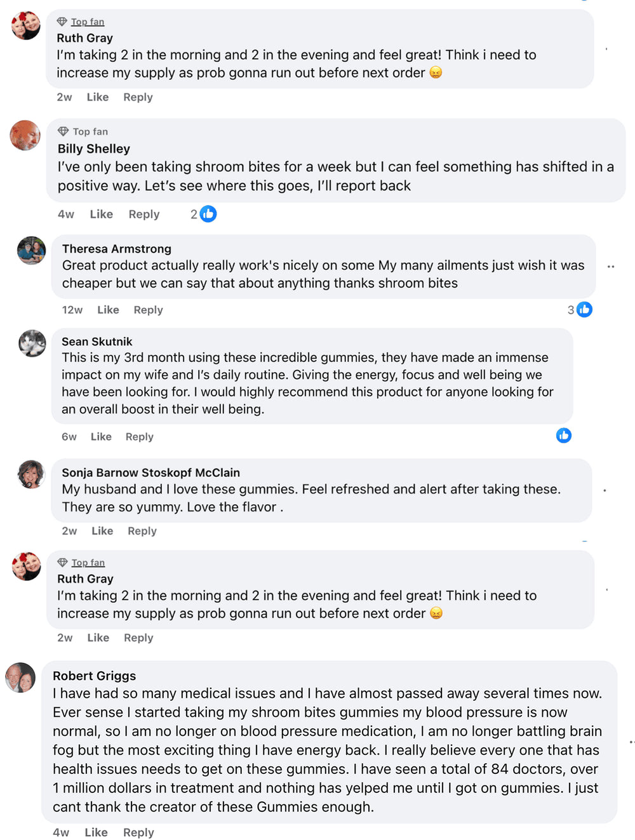Viewport: 635px width, 840px height.
Task: Open Sean Skutnik's cat profile picture
Action: (x=32, y=343)
